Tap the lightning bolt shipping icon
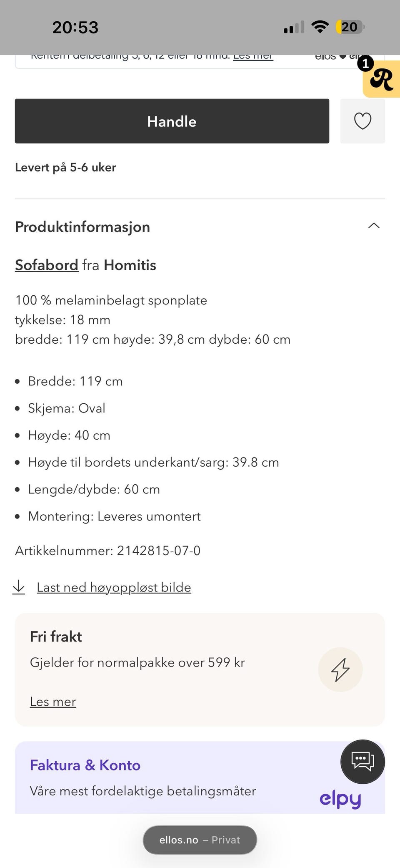This screenshot has width=400, height=868. point(340,669)
